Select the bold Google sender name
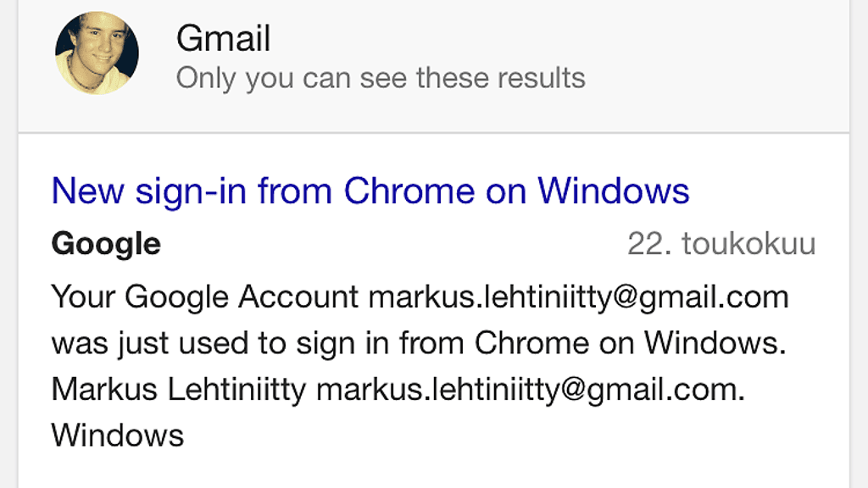Viewport: 868px width, 488px height. 106,244
